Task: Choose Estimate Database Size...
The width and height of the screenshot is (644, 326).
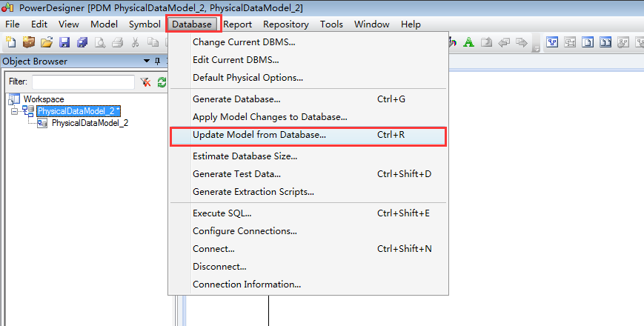Action: tap(308, 156)
